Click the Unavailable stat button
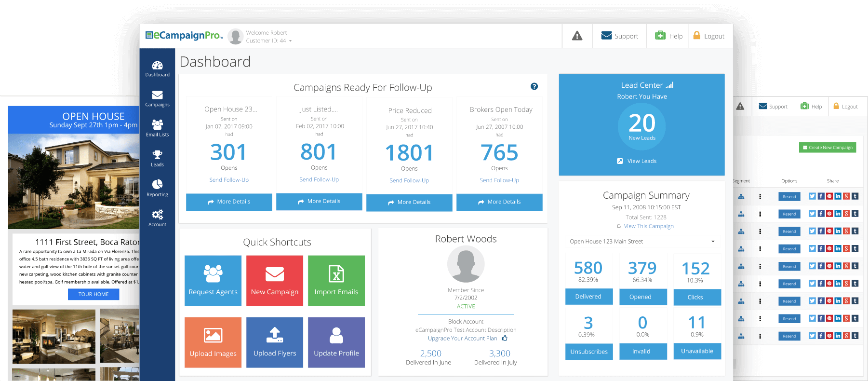Screen dimensions: 868x381 coord(697,351)
